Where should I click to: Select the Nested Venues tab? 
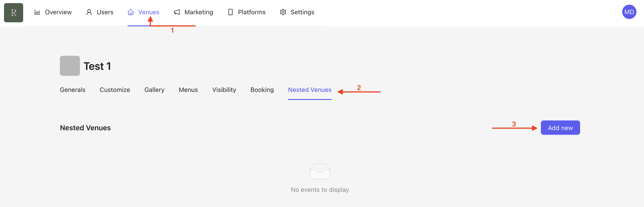click(310, 90)
